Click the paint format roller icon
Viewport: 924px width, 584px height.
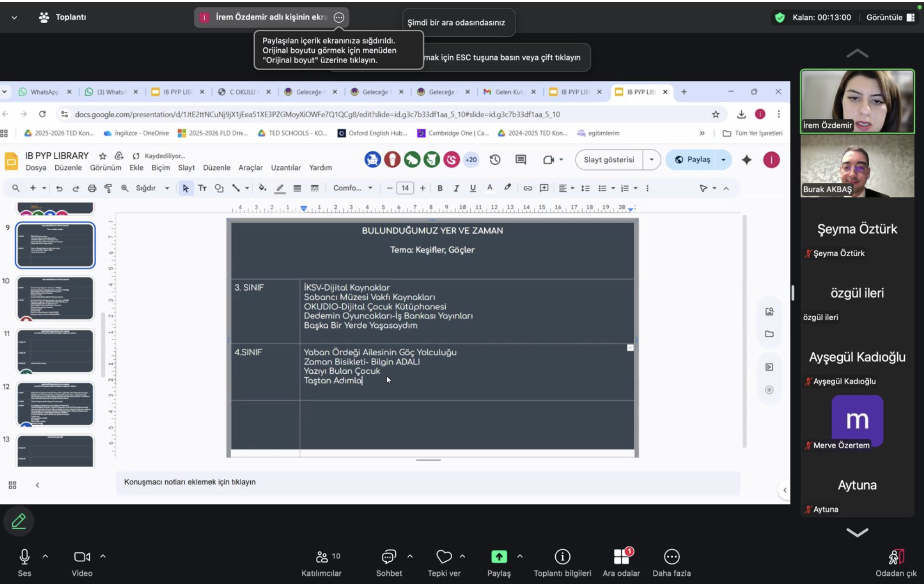click(108, 188)
